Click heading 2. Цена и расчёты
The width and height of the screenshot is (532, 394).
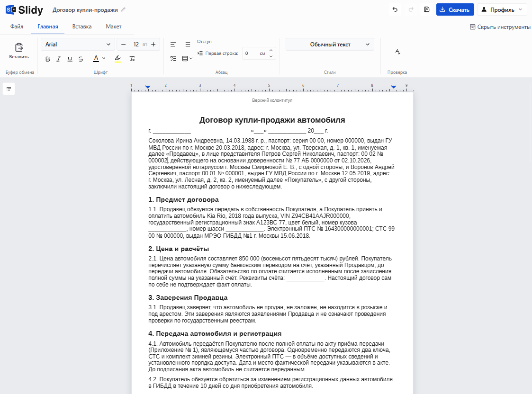click(x=179, y=249)
